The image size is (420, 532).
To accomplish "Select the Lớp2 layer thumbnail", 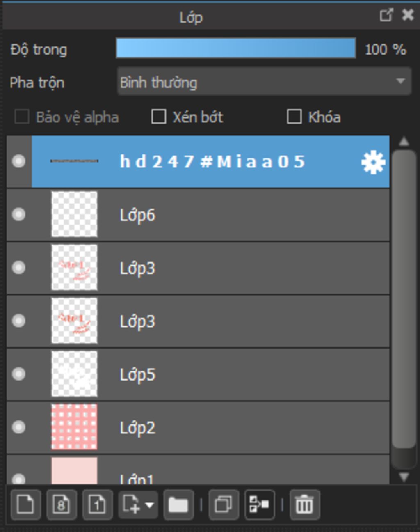I will 74,427.
